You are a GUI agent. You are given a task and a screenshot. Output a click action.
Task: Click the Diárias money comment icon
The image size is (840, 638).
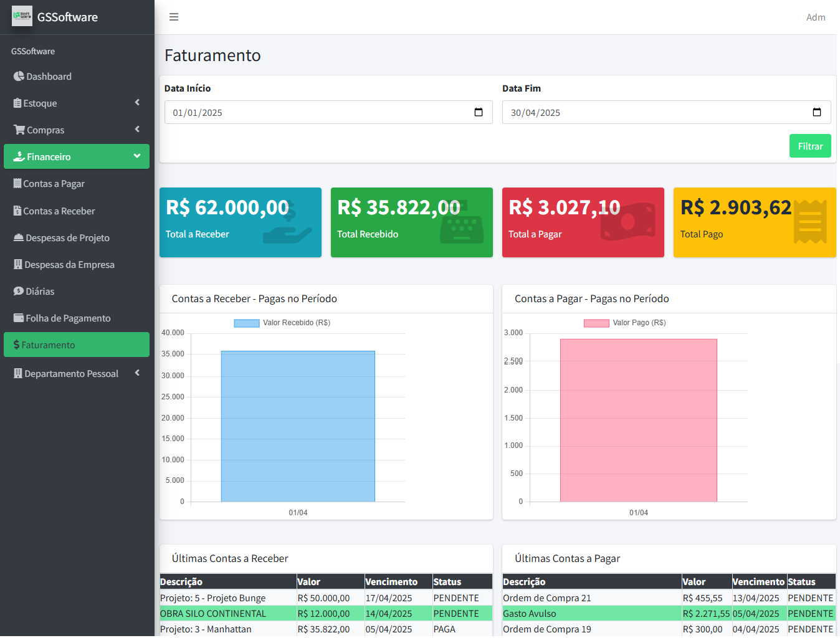19,291
